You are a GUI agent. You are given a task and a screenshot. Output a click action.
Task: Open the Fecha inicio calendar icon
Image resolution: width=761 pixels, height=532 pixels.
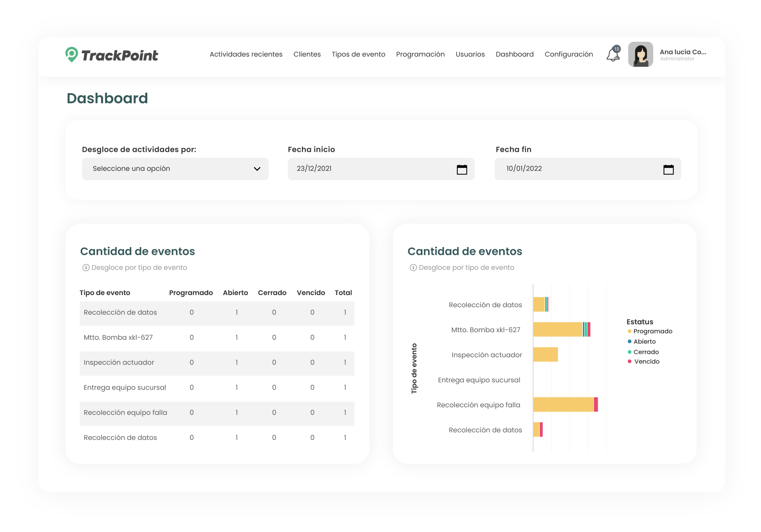point(462,169)
